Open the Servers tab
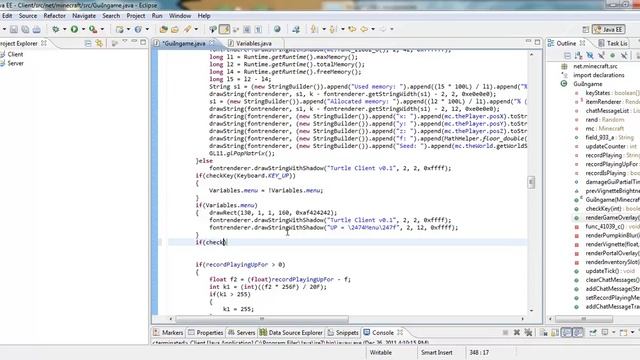Screen dimensions: 640x360 tap(241, 333)
